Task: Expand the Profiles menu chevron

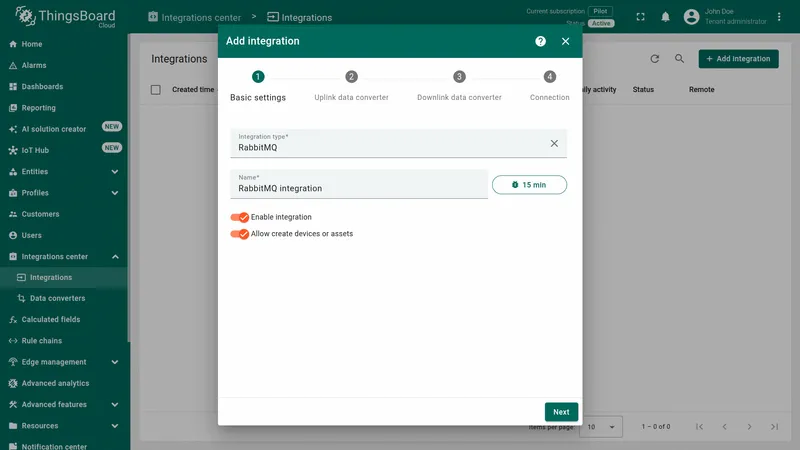Action: tap(115, 193)
